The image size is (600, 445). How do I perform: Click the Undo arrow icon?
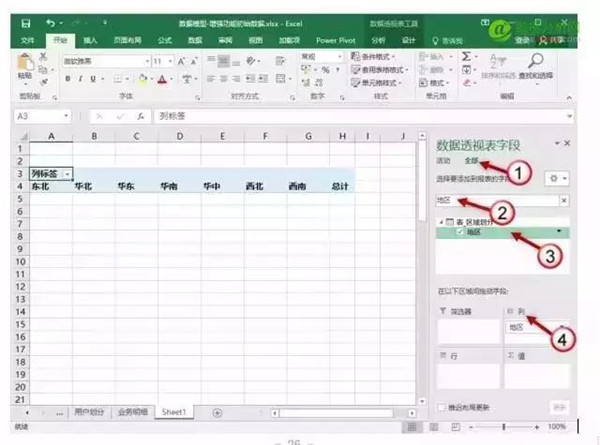tap(51, 23)
